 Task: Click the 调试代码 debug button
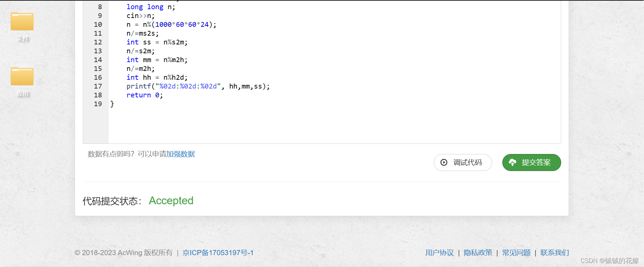(x=463, y=163)
